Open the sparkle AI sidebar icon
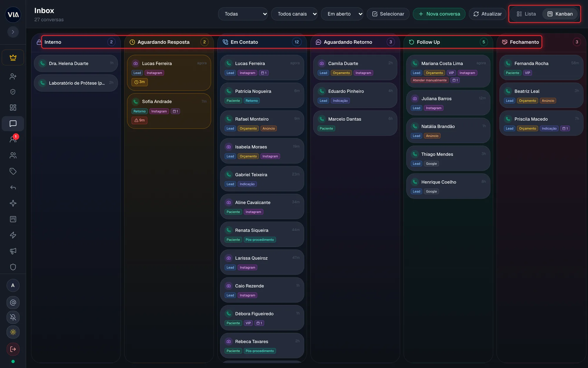 [13, 203]
